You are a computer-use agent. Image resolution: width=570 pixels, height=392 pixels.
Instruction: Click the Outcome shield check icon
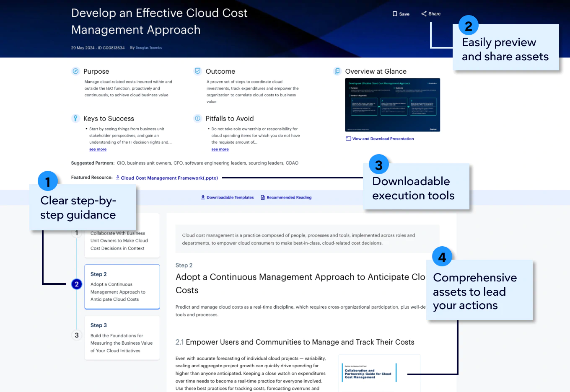click(198, 71)
